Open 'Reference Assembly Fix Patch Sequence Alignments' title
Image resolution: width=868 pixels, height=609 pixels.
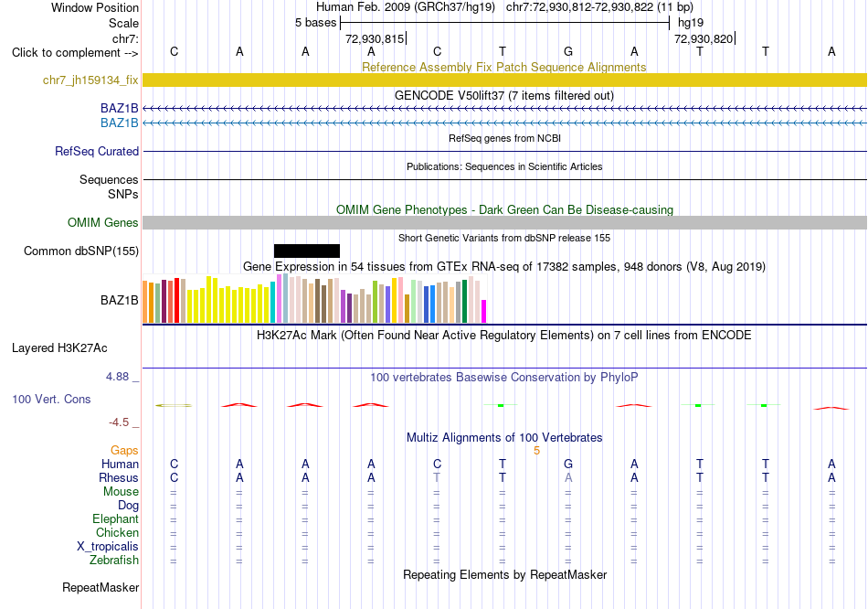point(503,67)
